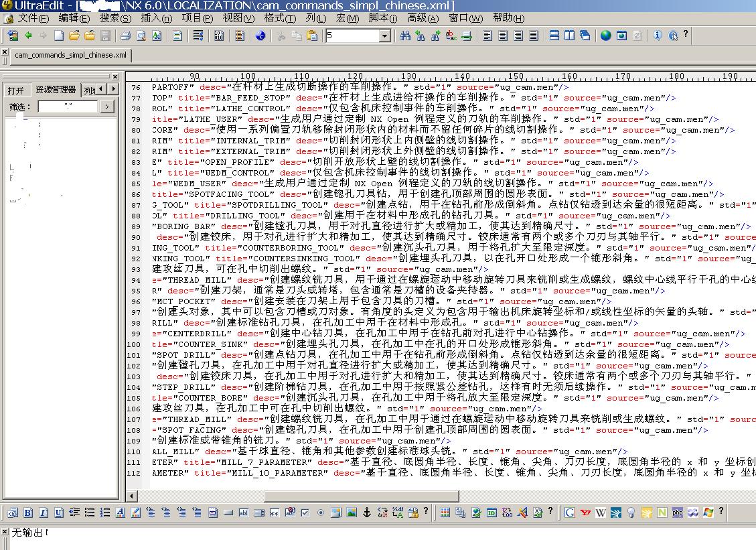Image resolution: width=756 pixels, height=550 pixels.
Task: Open the 搜索(S) menu
Action: pyautogui.click(x=115, y=18)
